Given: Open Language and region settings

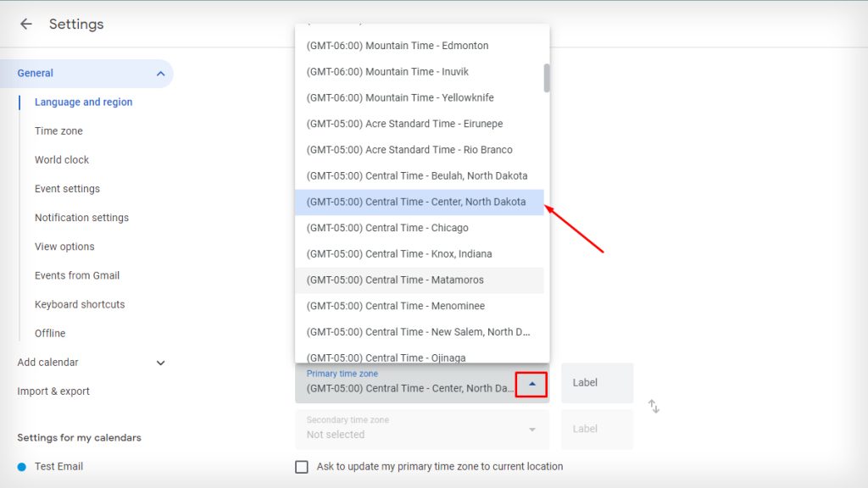Looking at the screenshot, I should pyautogui.click(x=83, y=102).
